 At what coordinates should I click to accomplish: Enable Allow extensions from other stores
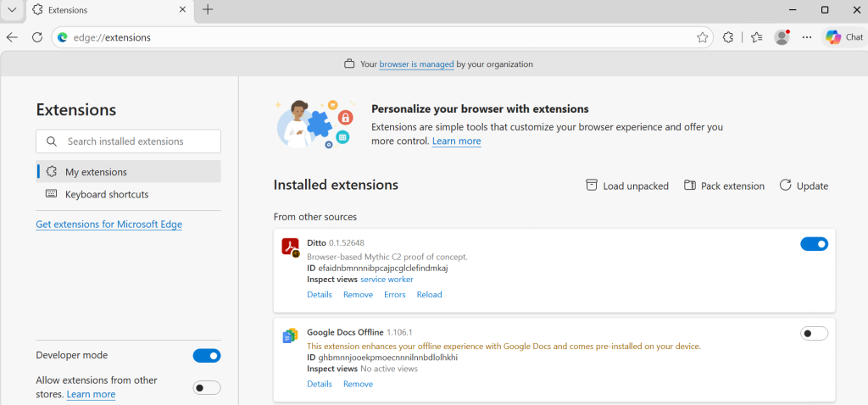click(207, 388)
